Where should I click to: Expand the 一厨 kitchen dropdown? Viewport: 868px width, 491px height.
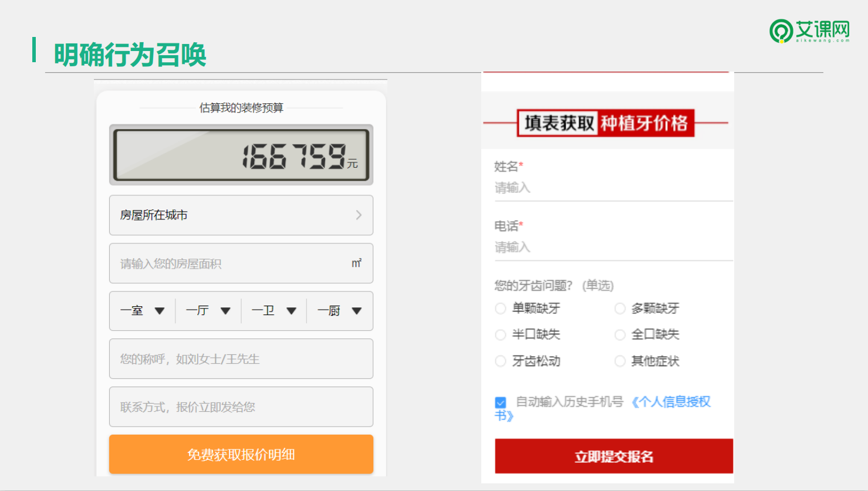(340, 311)
